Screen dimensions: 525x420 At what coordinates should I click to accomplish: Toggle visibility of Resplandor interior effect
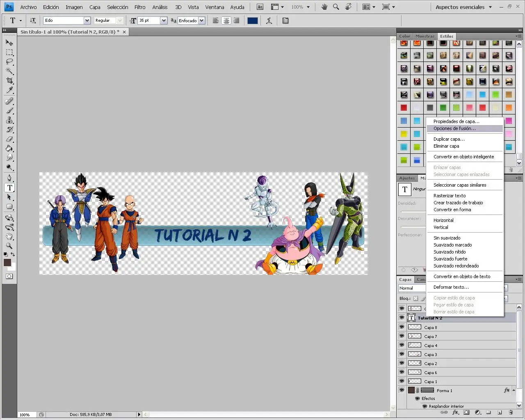click(x=425, y=406)
